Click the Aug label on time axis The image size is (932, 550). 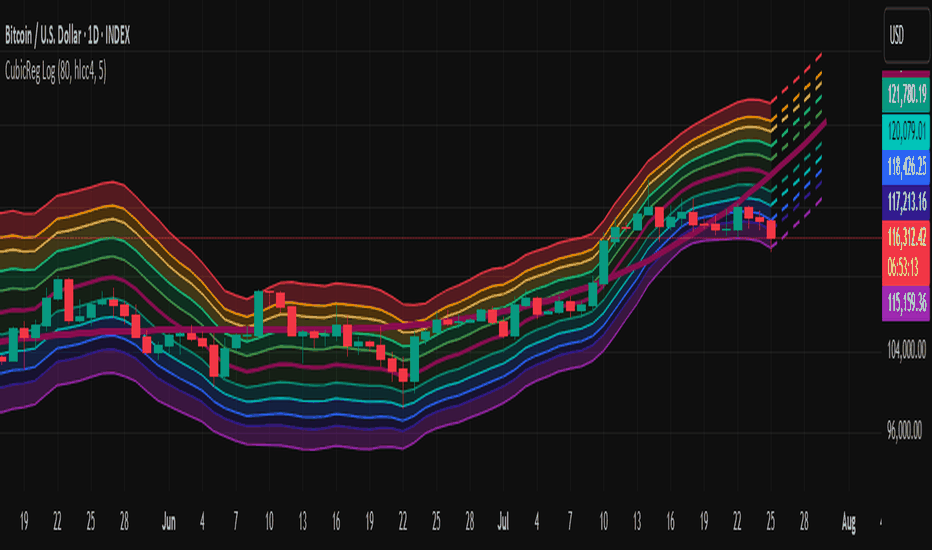(x=849, y=523)
